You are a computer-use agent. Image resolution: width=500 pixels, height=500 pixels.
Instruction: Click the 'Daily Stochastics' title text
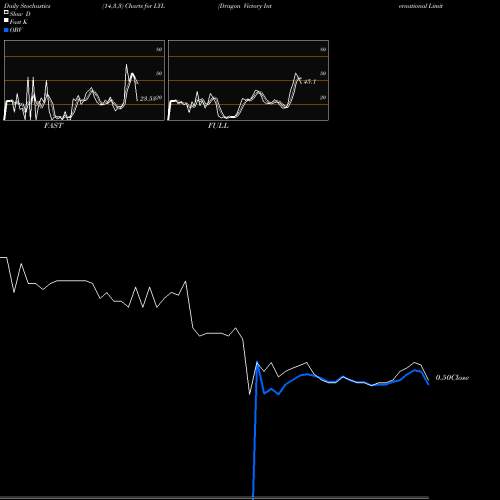pos(27,6)
